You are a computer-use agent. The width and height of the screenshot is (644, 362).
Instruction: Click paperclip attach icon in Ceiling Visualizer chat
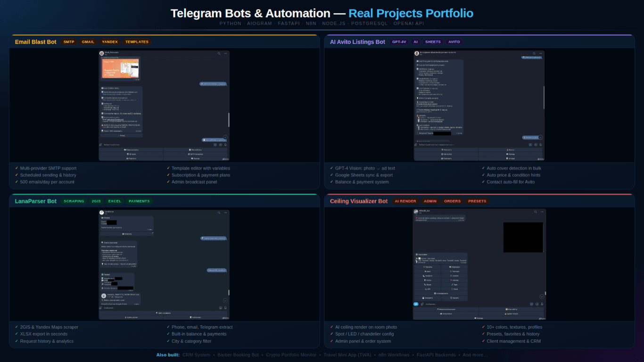[x=422, y=304]
